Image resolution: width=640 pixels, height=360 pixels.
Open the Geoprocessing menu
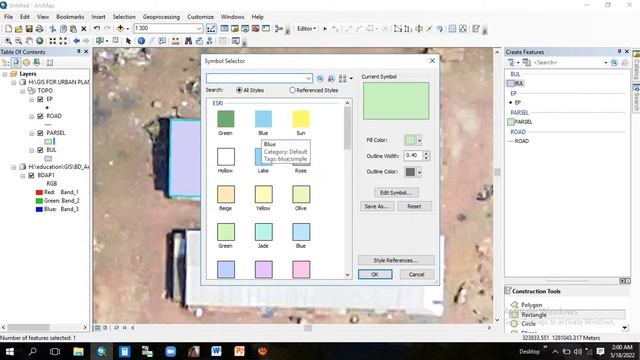point(161,17)
